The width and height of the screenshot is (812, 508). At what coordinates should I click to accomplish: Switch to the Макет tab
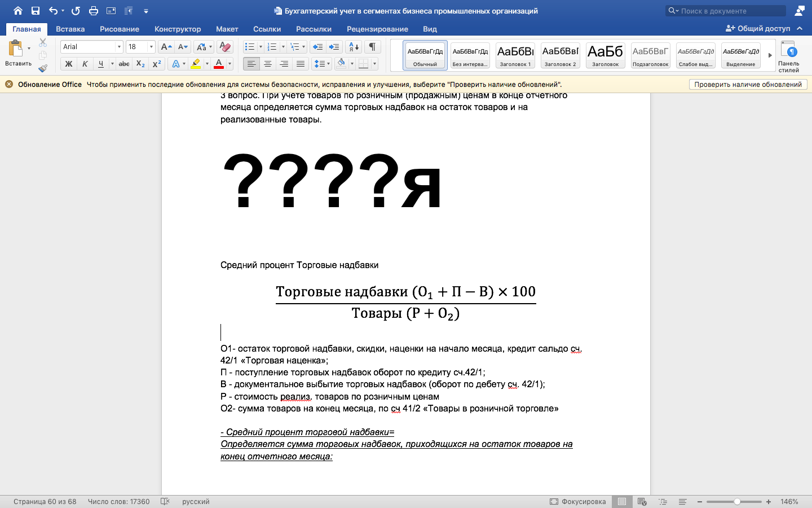pyautogui.click(x=227, y=29)
